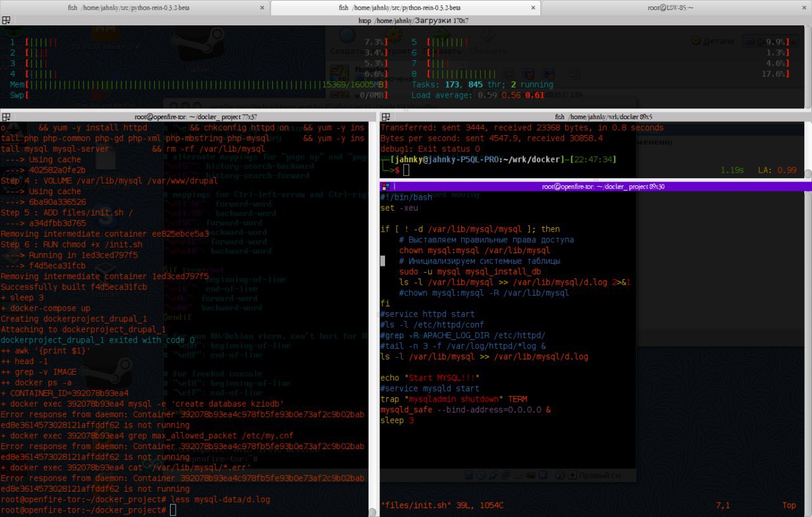Click "Step 6 : RUN chmod +x /init.sh" line

pos(72,244)
